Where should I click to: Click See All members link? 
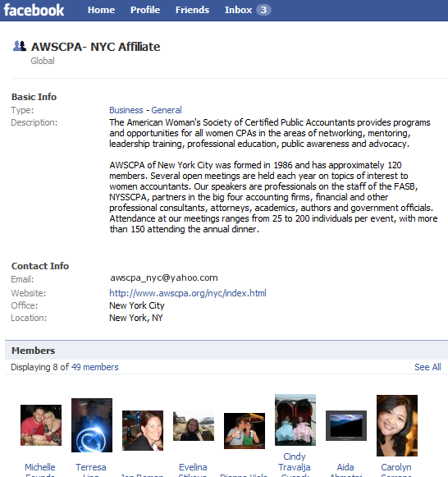tap(427, 367)
